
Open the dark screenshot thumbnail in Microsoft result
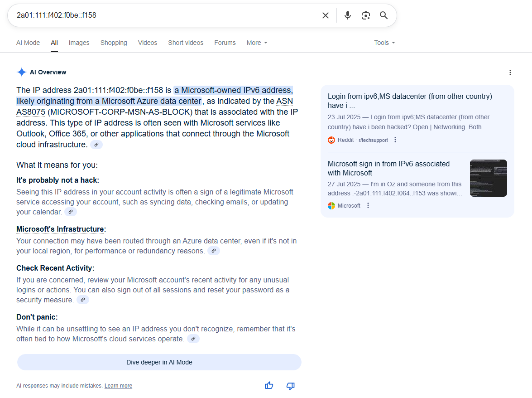tap(489, 178)
